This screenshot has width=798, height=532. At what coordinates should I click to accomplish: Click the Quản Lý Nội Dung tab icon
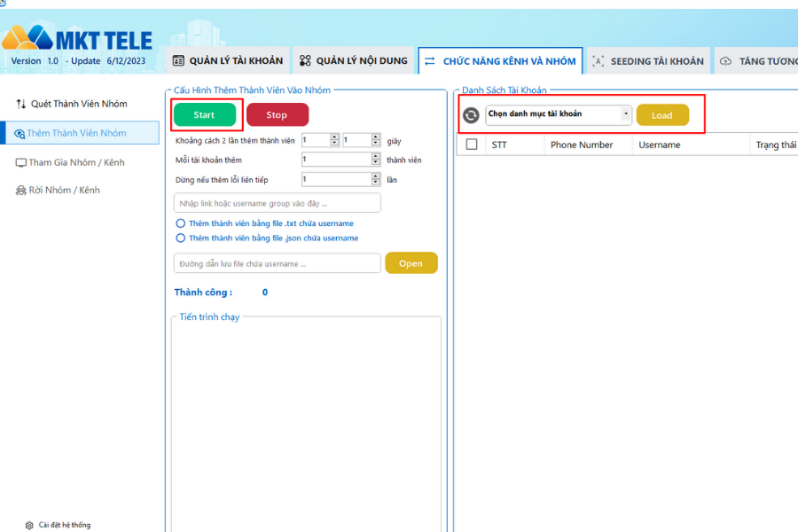(305, 61)
